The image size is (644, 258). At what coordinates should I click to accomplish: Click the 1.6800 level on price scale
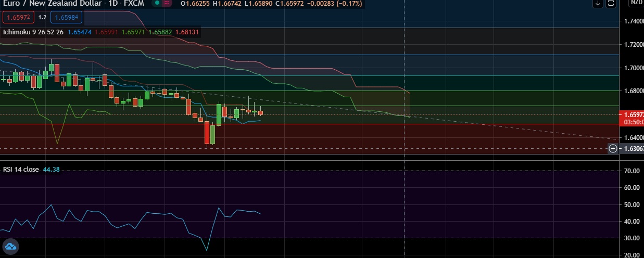click(x=633, y=91)
